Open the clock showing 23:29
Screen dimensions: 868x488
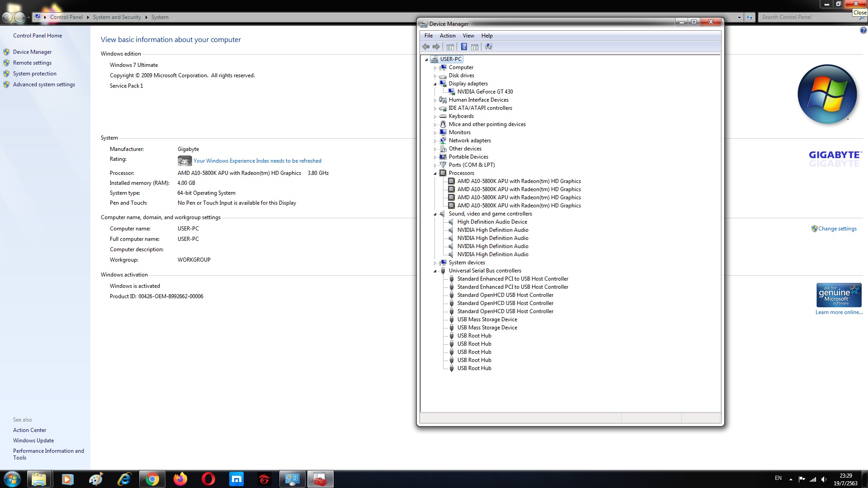(x=845, y=476)
